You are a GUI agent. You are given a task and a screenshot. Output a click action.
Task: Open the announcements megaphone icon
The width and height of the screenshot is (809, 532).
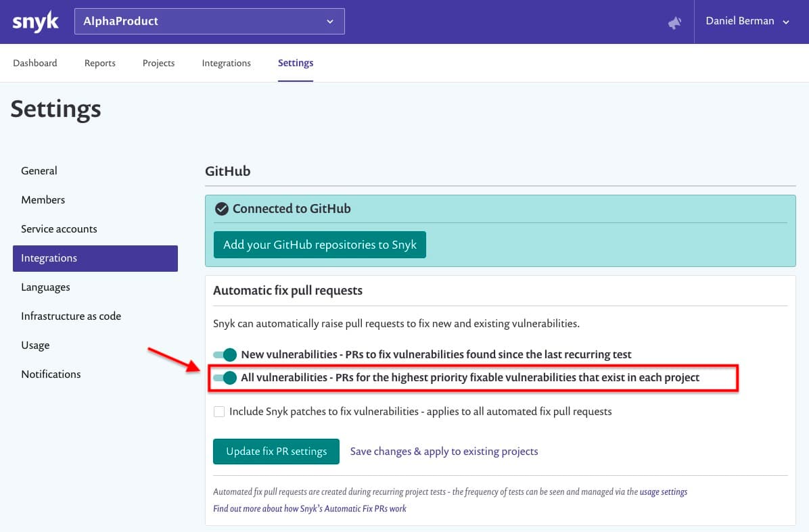(x=674, y=22)
